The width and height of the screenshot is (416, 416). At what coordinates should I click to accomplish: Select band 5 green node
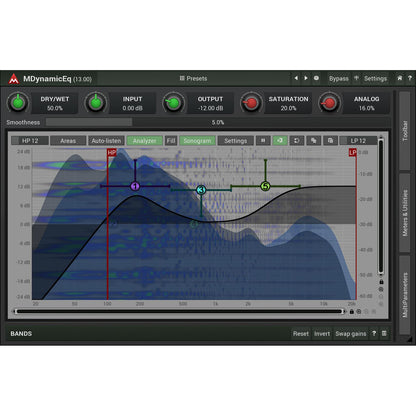tap(265, 186)
